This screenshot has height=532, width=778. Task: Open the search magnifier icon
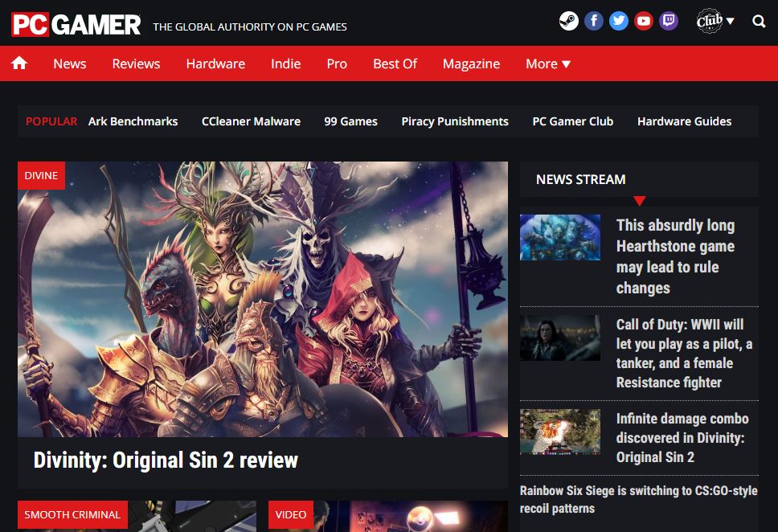coord(760,21)
